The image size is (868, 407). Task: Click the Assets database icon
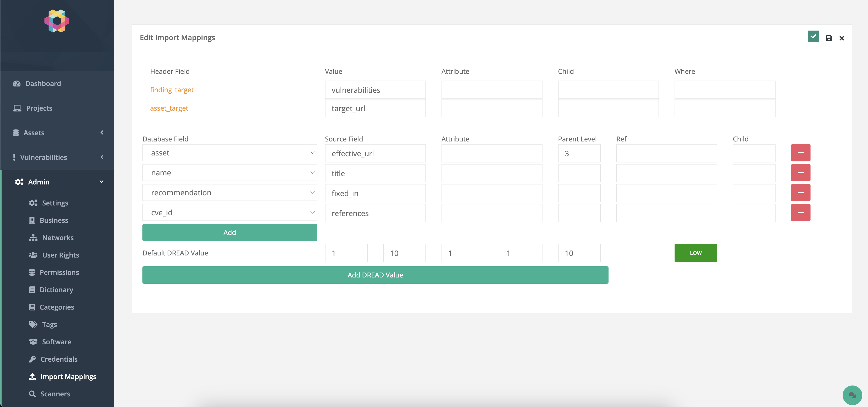tap(16, 133)
